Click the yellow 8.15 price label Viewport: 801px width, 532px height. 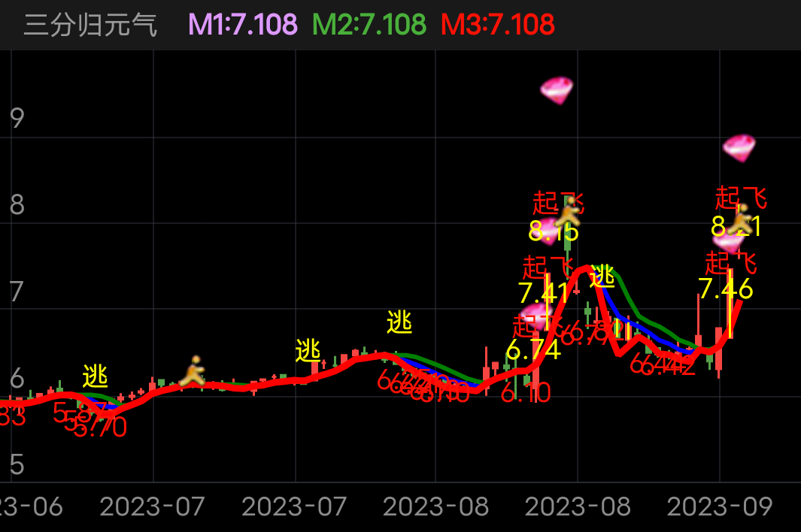554,231
